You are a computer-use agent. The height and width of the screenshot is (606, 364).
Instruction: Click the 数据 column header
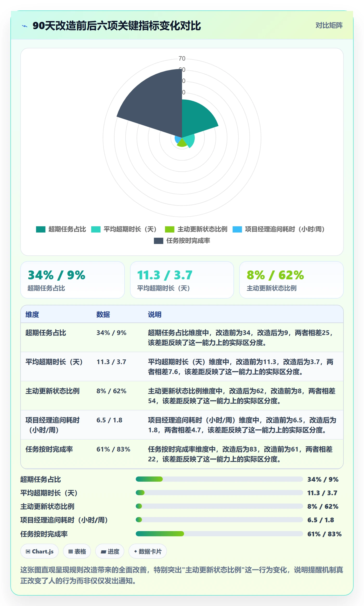(x=103, y=315)
